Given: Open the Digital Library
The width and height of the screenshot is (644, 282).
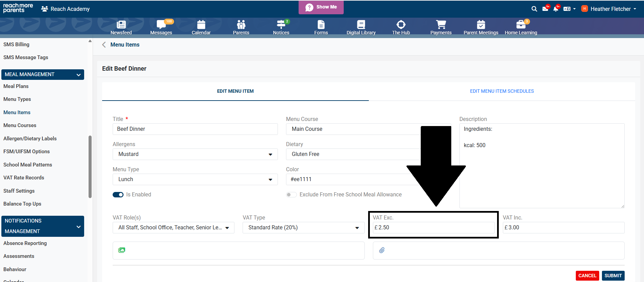Looking at the screenshot, I should point(361,25).
